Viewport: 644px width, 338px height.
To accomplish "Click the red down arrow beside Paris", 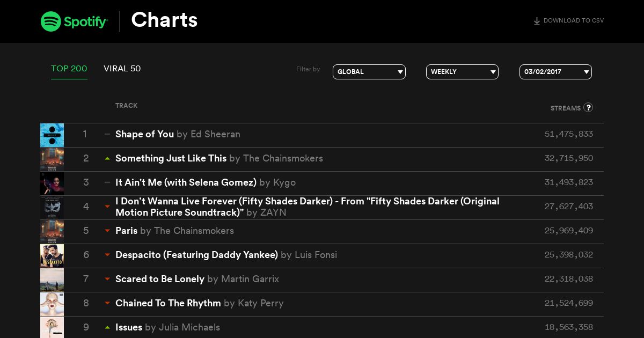I will pos(107,231).
